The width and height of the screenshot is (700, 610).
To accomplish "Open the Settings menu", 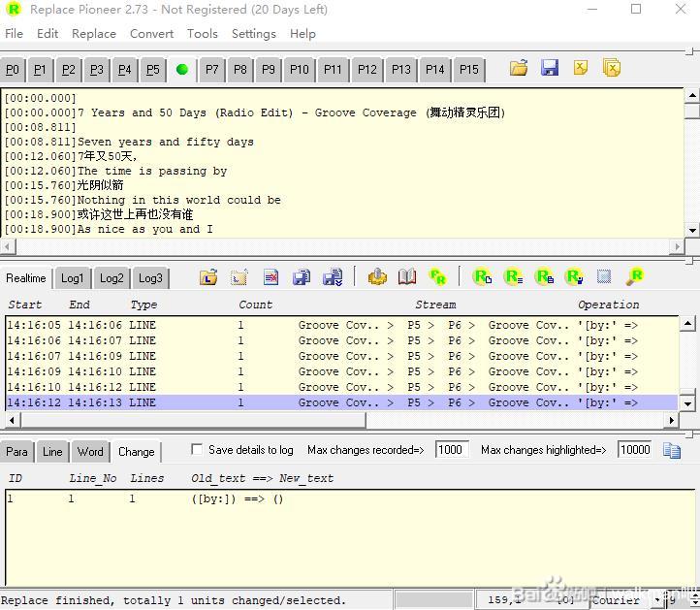I will coord(254,34).
